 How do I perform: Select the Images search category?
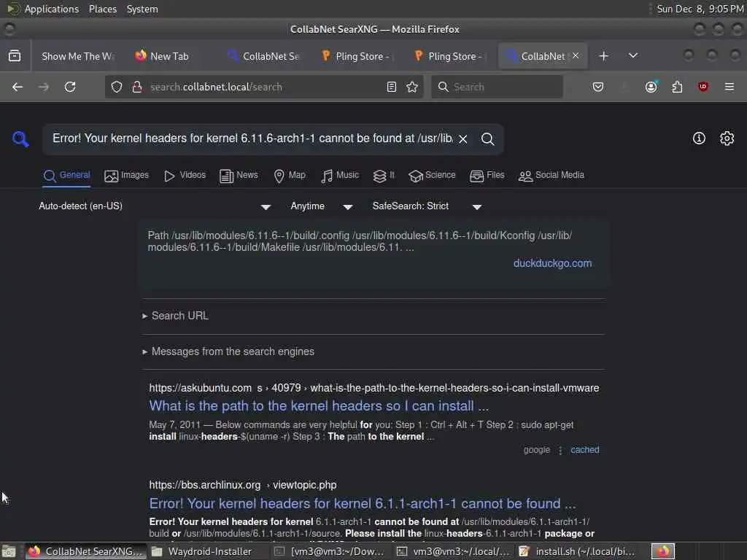point(126,175)
